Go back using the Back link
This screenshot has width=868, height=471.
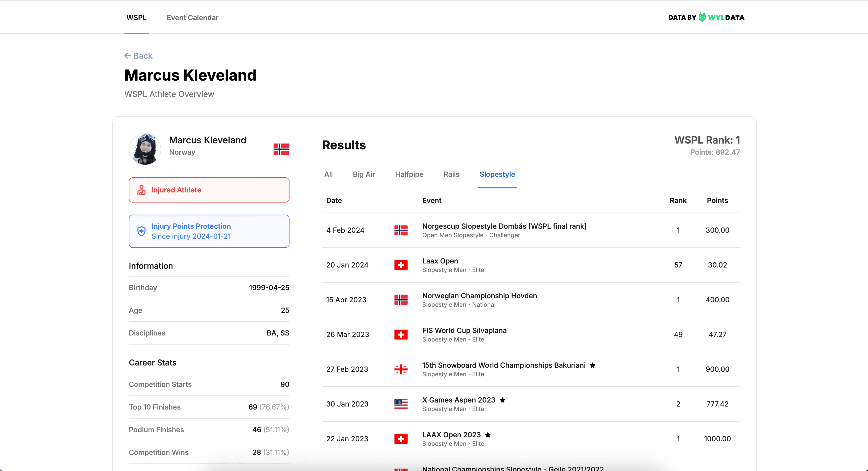click(138, 56)
